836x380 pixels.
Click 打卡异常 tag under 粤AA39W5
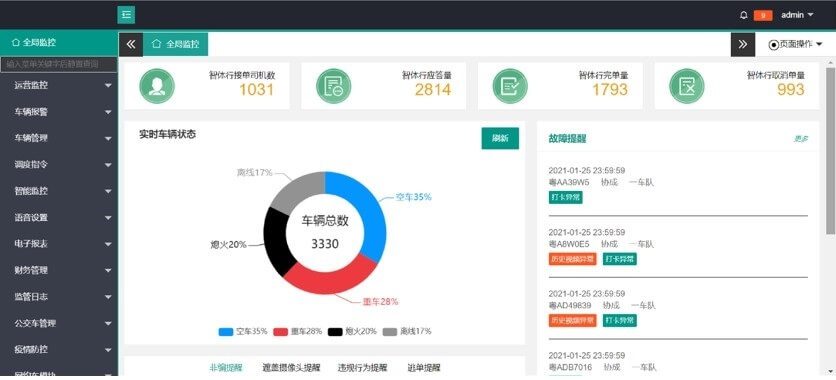(565, 197)
